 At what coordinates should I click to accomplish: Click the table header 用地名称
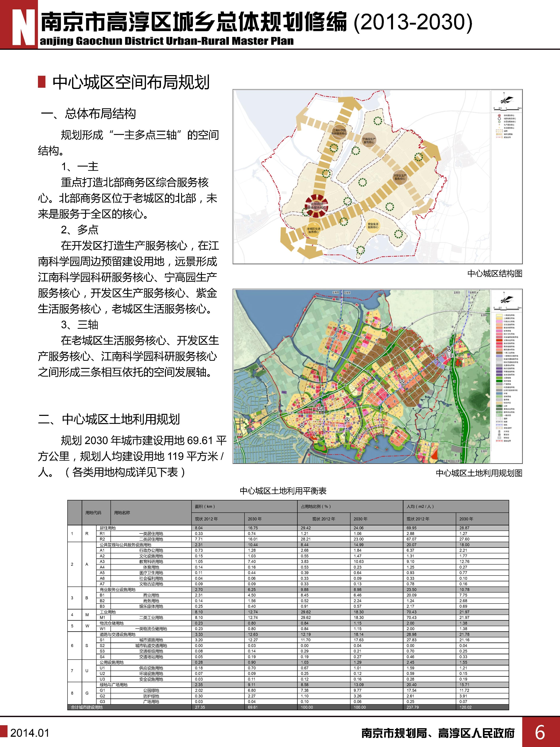[x=122, y=513]
